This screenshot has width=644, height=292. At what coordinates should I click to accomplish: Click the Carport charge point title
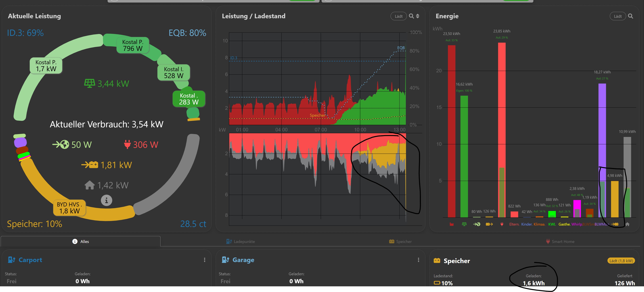click(30, 260)
